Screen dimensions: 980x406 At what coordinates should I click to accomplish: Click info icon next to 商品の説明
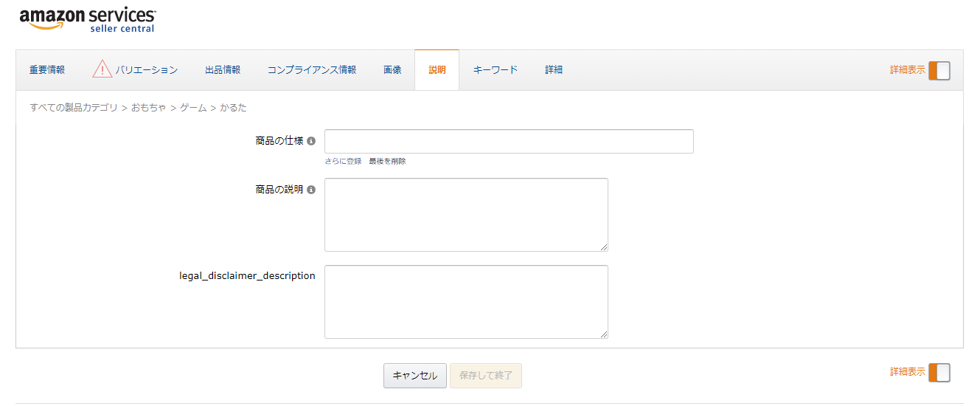[x=311, y=190]
